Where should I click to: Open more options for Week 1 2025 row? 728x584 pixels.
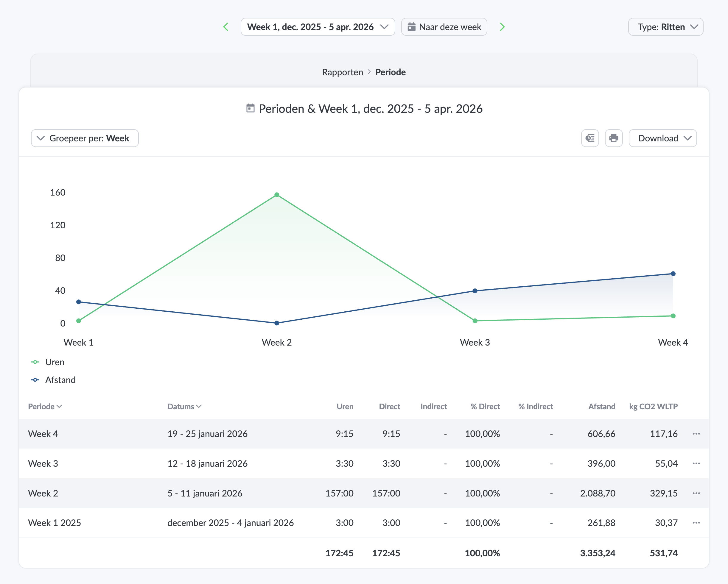[696, 523]
